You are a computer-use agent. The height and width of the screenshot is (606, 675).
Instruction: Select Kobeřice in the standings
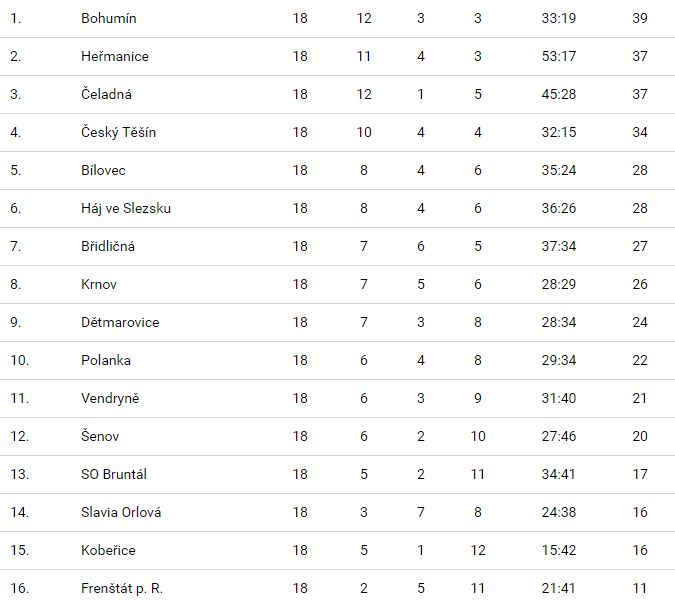coord(108,550)
